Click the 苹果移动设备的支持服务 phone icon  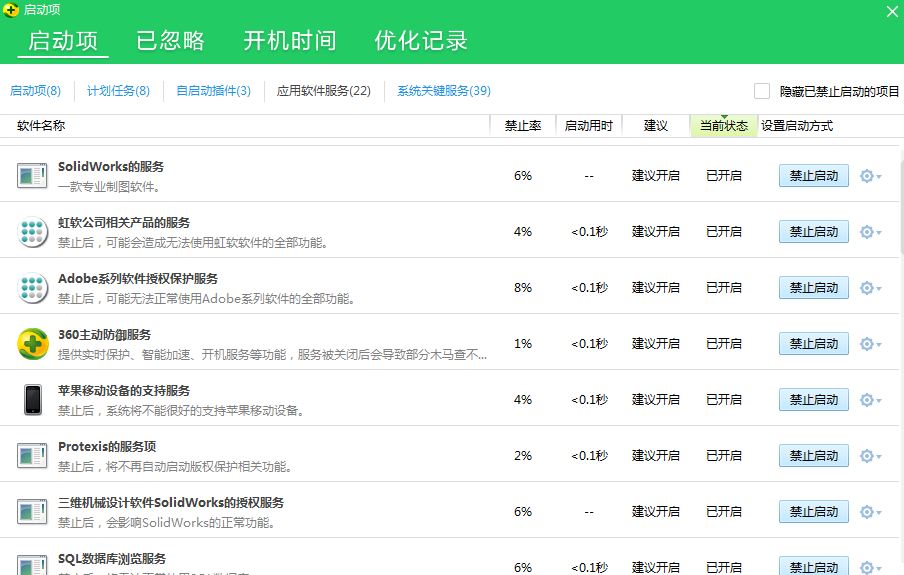click(33, 400)
